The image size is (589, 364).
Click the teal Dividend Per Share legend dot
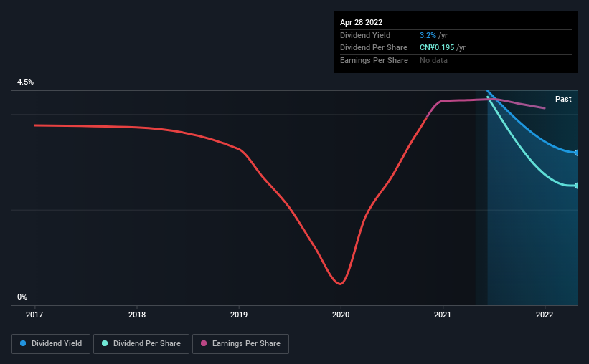tap(105, 343)
